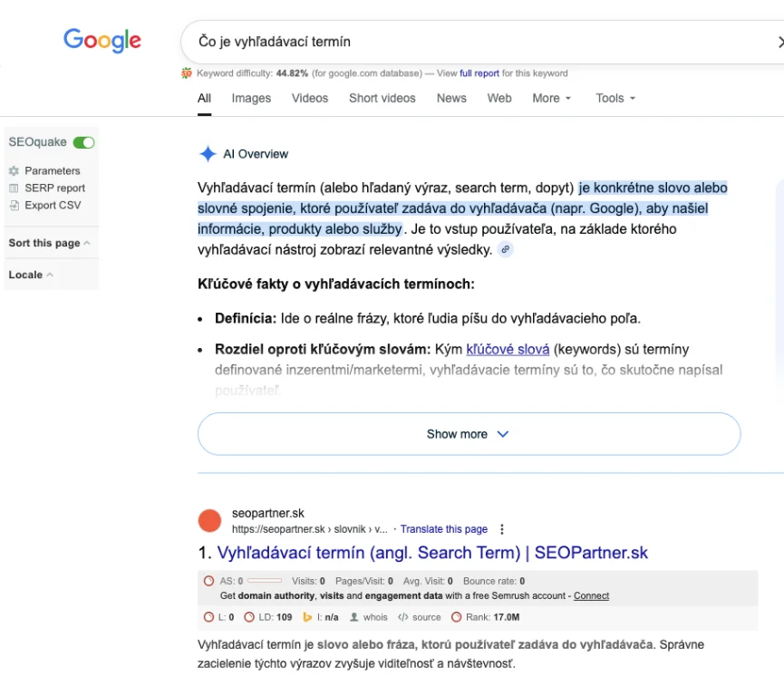
Task: Clear the search box with X
Action: click(779, 42)
